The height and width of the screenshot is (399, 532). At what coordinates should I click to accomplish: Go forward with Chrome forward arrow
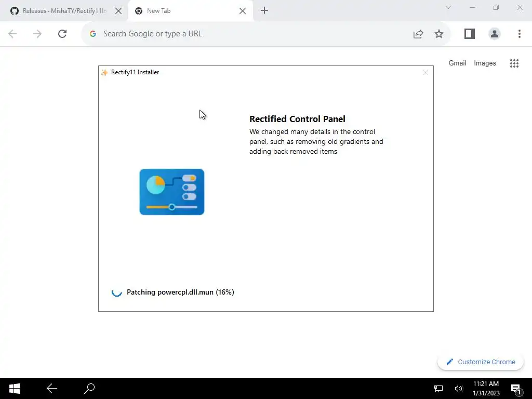coord(37,34)
